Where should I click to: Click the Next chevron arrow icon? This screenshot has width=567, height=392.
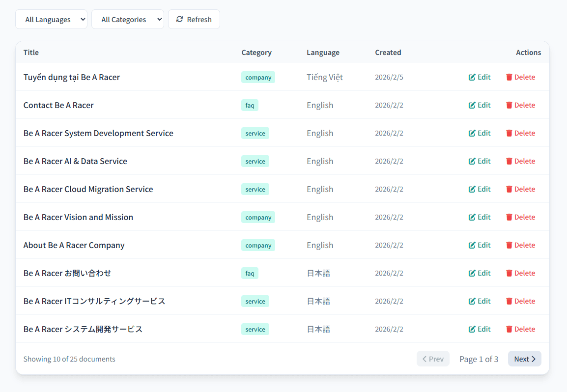(534, 359)
